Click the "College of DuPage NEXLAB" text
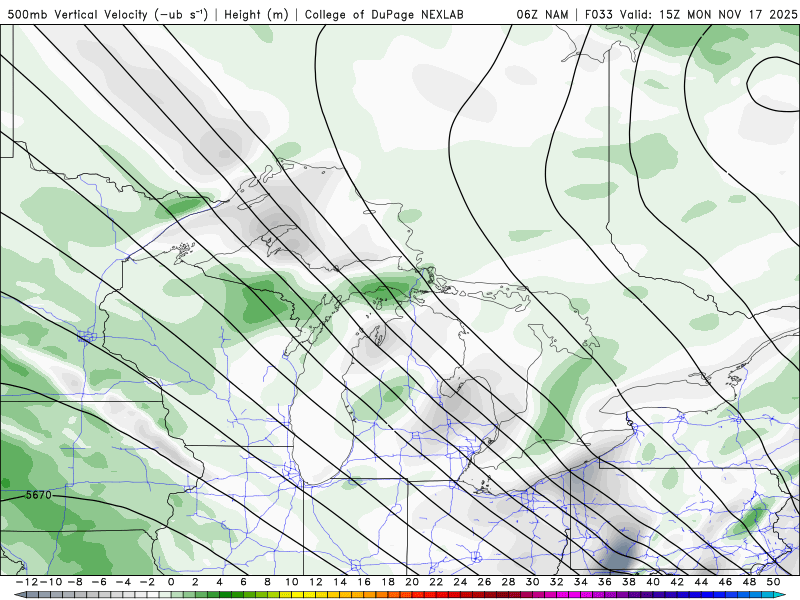 click(x=384, y=14)
